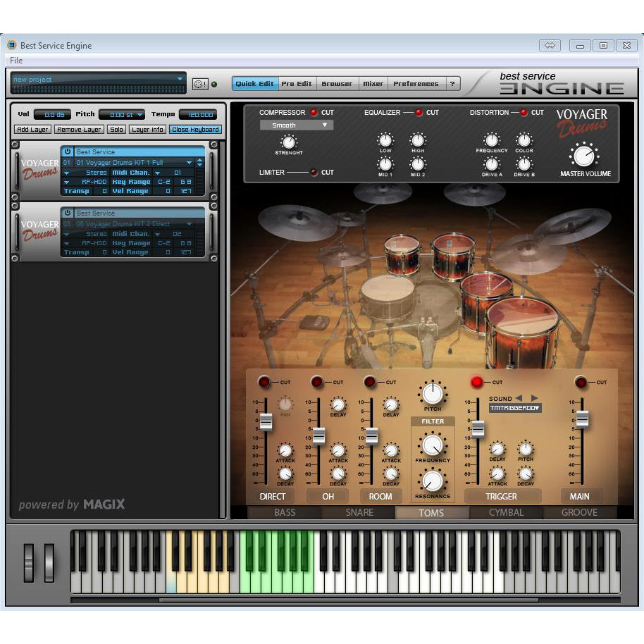Open the TMTRIGGER00 sound dropdown
644x644 pixels.
click(x=515, y=408)
